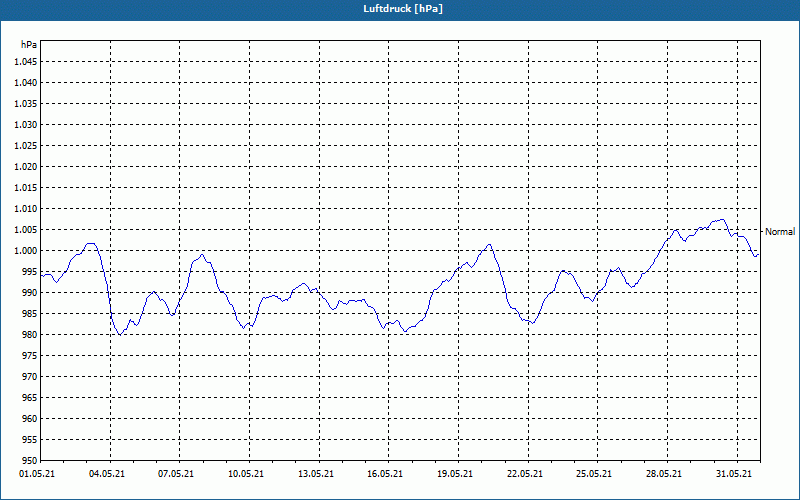Click the 16.05.21 date label
Image resolution: width=800 pixels, height=500 pixels.
pos(385,474)
